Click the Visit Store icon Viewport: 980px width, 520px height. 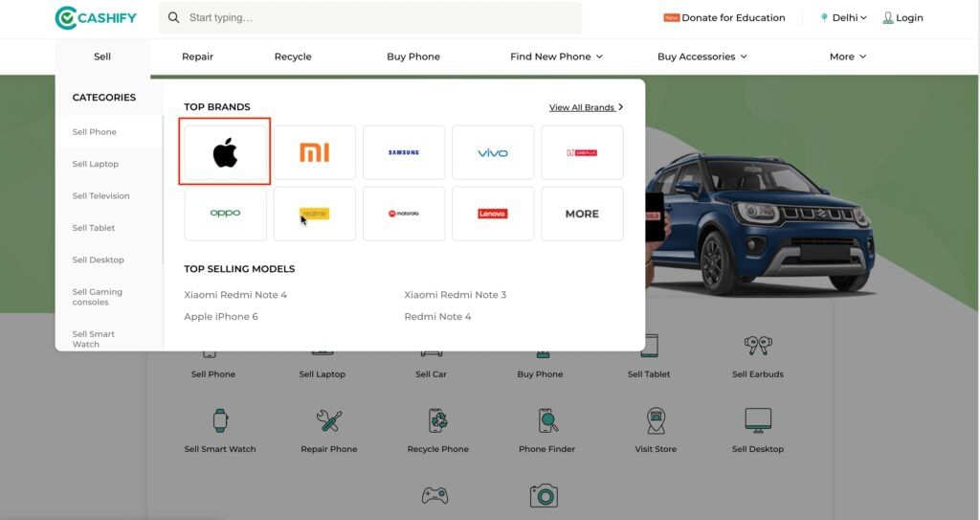point(656,420)
